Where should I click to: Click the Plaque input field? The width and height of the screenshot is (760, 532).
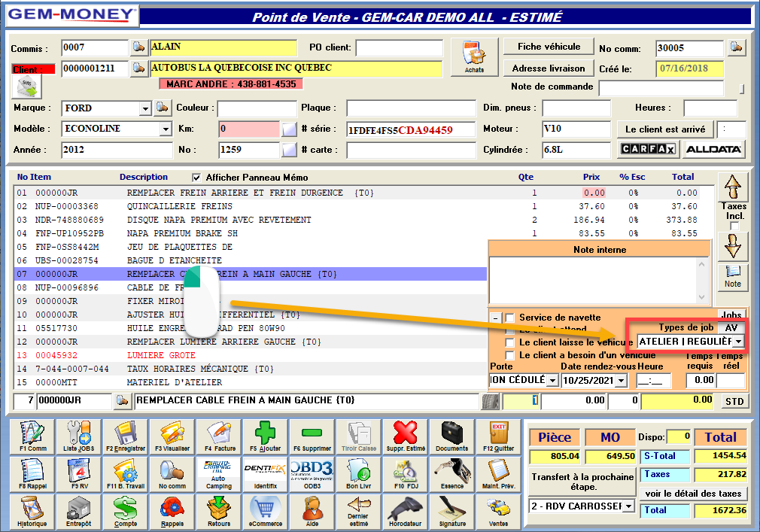pyautogui.click(x=411, y=108)
